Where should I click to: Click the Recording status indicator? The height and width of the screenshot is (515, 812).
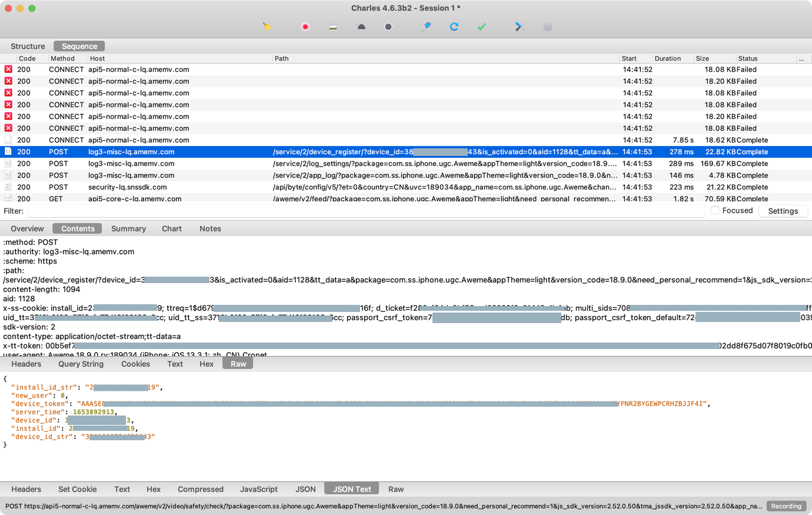point(786,506)
